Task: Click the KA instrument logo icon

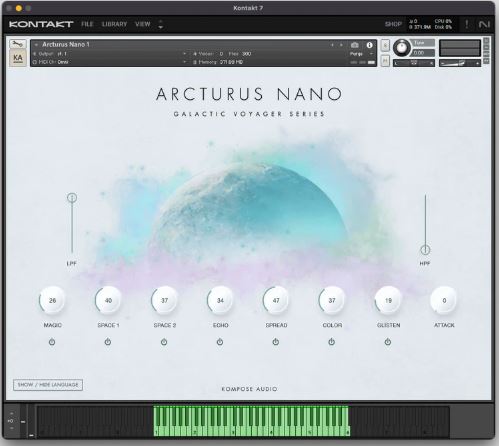Action: click(x=18, y=58)
